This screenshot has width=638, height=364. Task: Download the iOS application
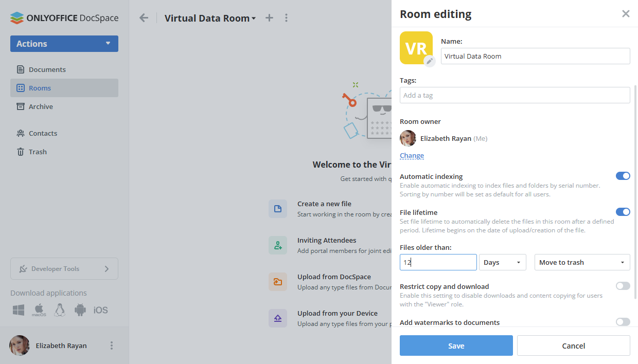coord(101,310)
